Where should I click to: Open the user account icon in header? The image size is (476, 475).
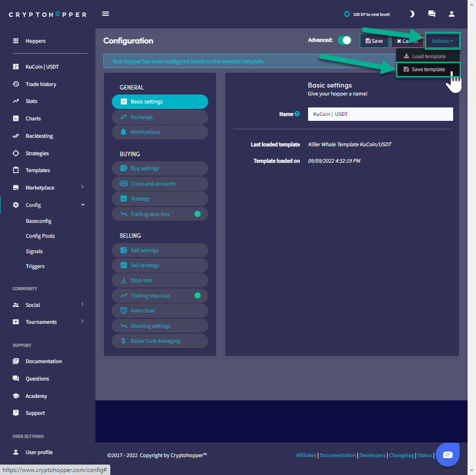(x=452, y=14)
